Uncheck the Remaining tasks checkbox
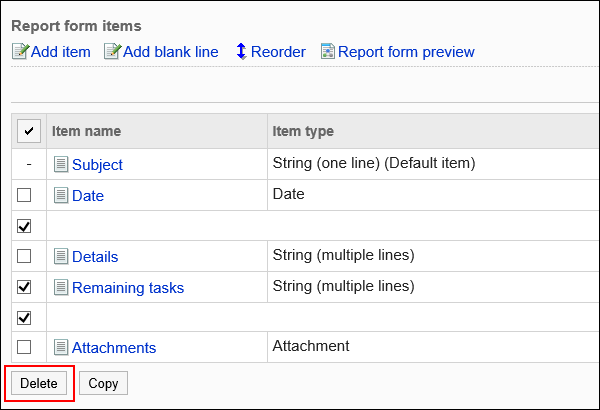Viewport: 600px width, 410px height. pyautogui.click(x=24, y=287)
